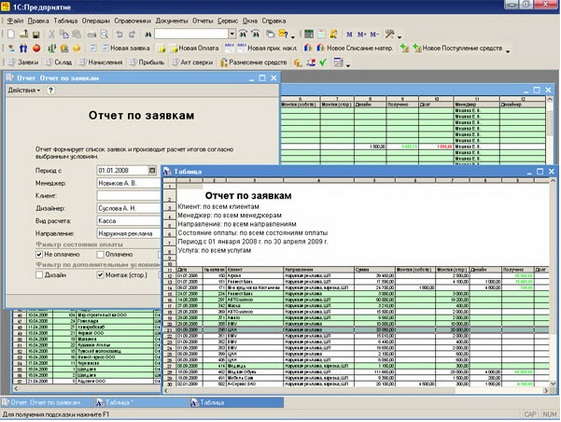
Task: Click the horizontal scrollbar of the front Таблица window
Action: tap(356, 391)
